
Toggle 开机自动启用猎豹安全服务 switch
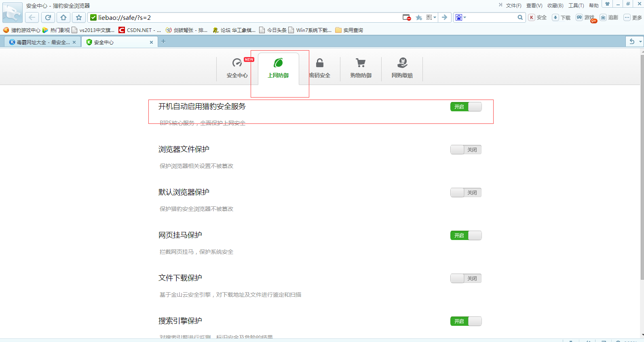466,106
